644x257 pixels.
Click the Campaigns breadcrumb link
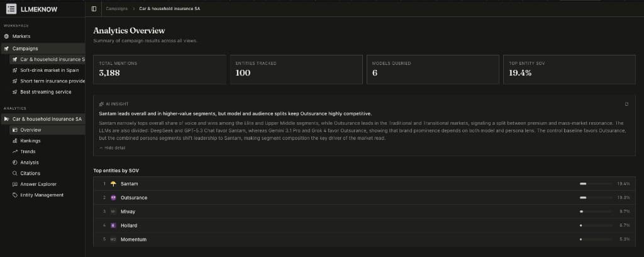coord(116,9)
